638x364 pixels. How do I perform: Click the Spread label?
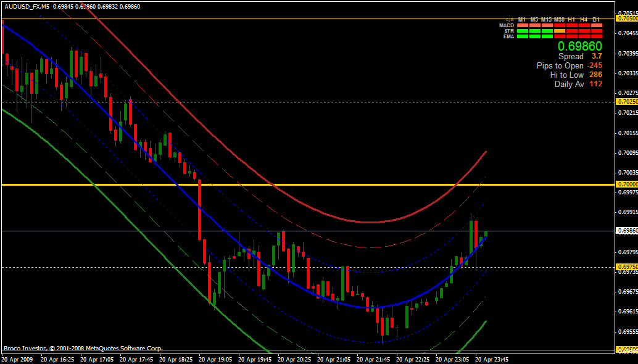[571, 57]
